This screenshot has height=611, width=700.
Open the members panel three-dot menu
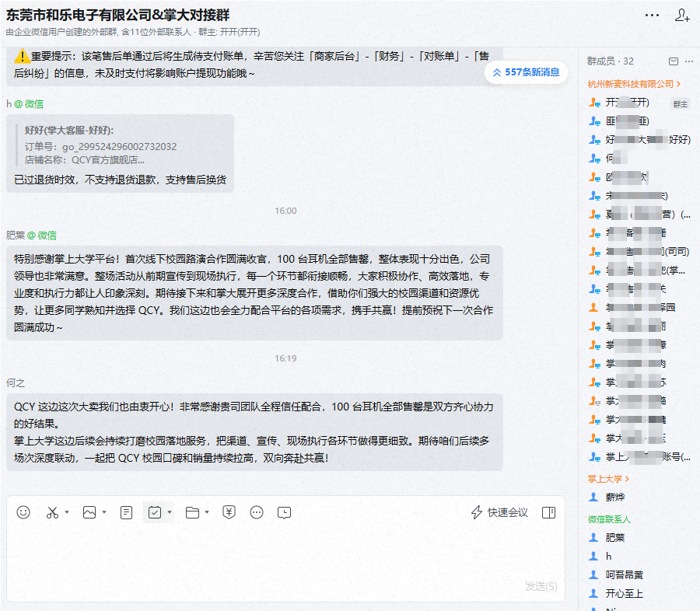click(689, 61)
